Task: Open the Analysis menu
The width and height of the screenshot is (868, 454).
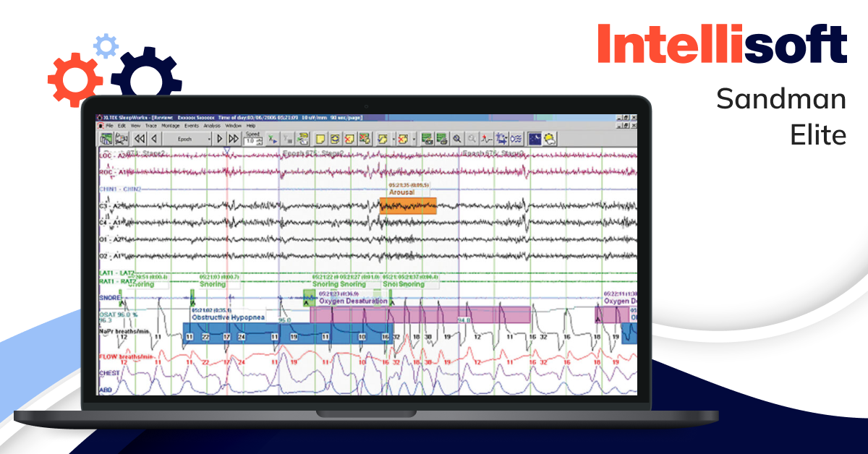Action: click(212, 126)
